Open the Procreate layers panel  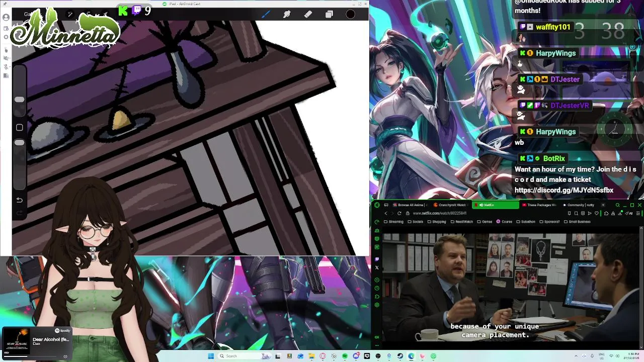pyautogui.click(x=329, y=14)
